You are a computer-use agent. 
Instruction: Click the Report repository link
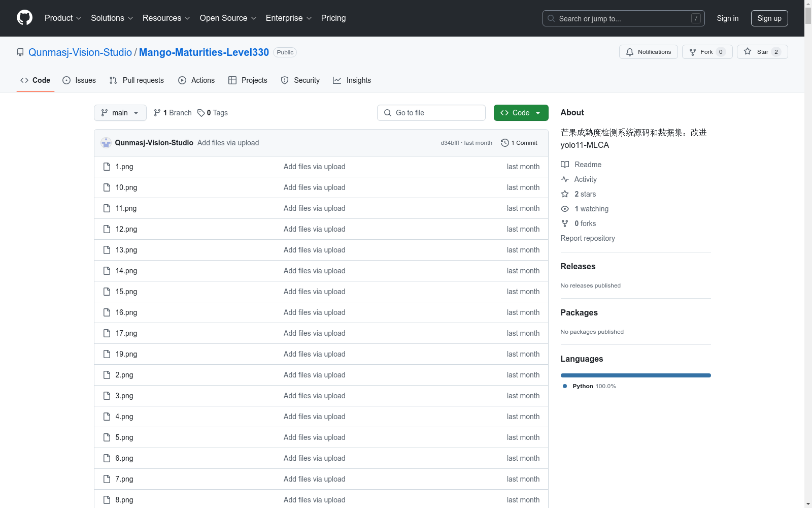coord(588,238)
